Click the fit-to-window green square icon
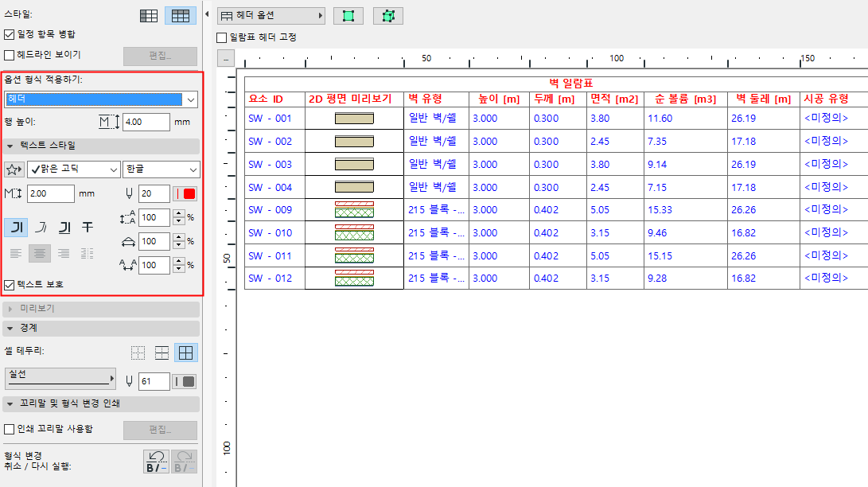The height and width of the screenshot is (487, 868). pyautogui.click(x=348, y=16)
